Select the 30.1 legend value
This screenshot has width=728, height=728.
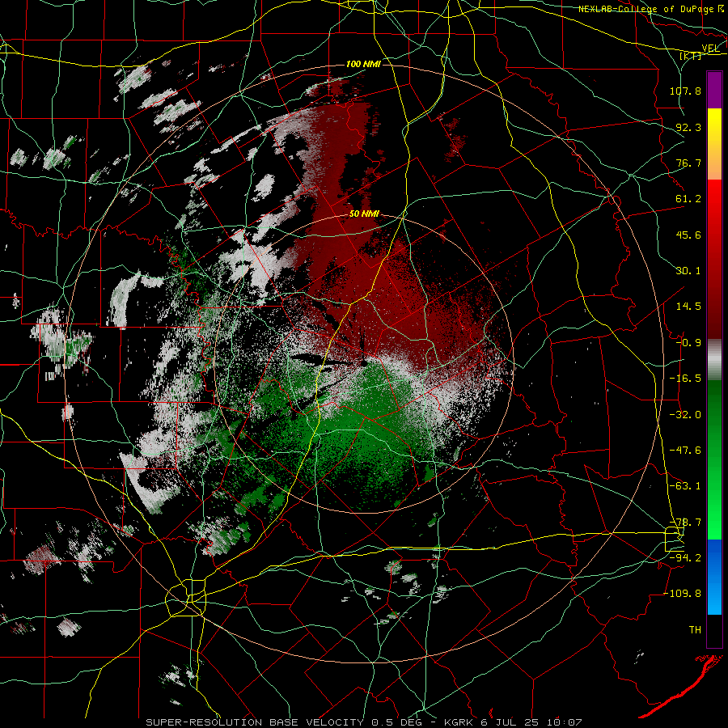click(x=688, y=270)
